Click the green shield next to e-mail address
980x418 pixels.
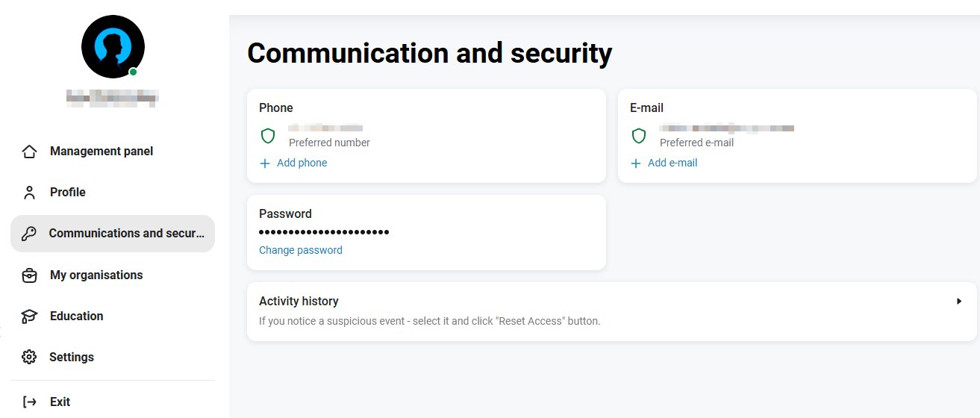coord(639,136)
